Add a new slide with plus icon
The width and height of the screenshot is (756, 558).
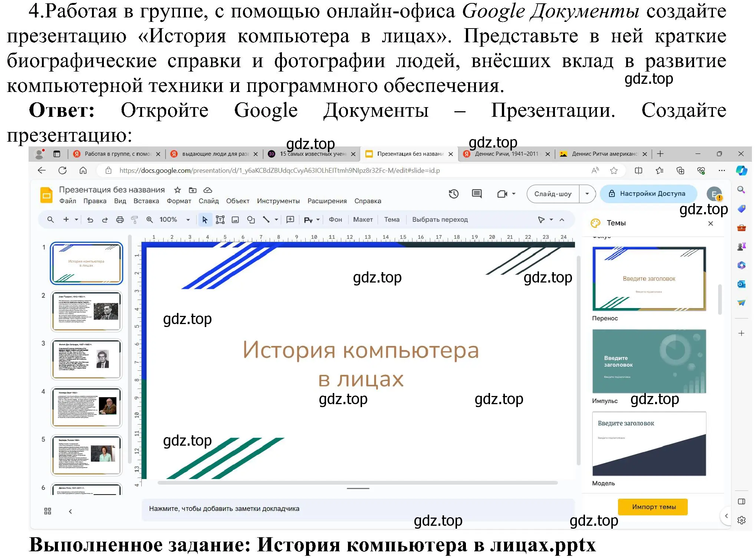click(x=66, y=220)
